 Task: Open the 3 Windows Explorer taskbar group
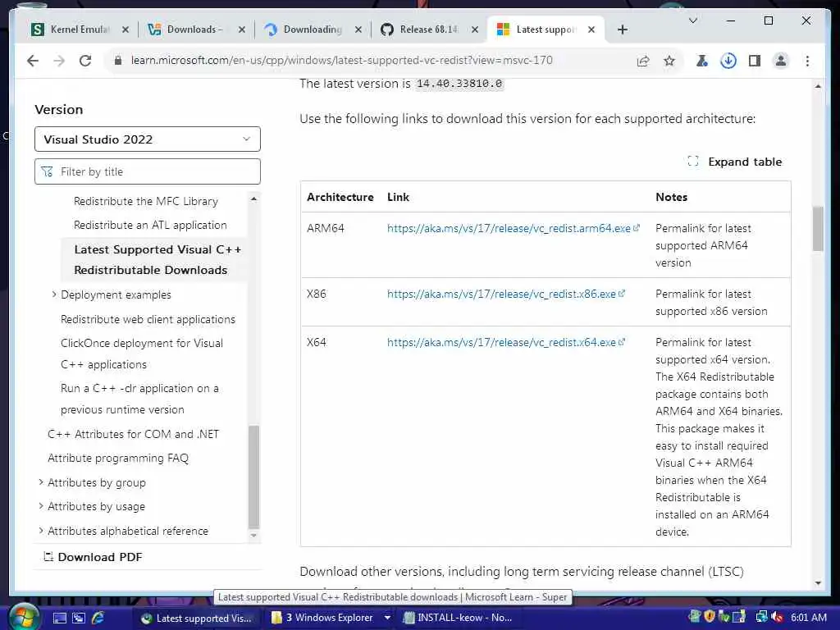pyautogui.click(x=330, y=619)
